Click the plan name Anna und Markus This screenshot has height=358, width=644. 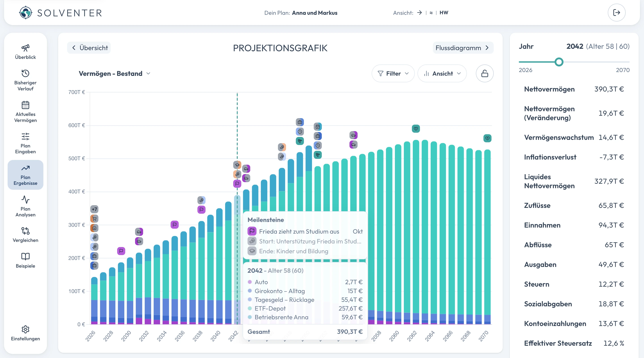pyautogui.click(x=314, y=13)
